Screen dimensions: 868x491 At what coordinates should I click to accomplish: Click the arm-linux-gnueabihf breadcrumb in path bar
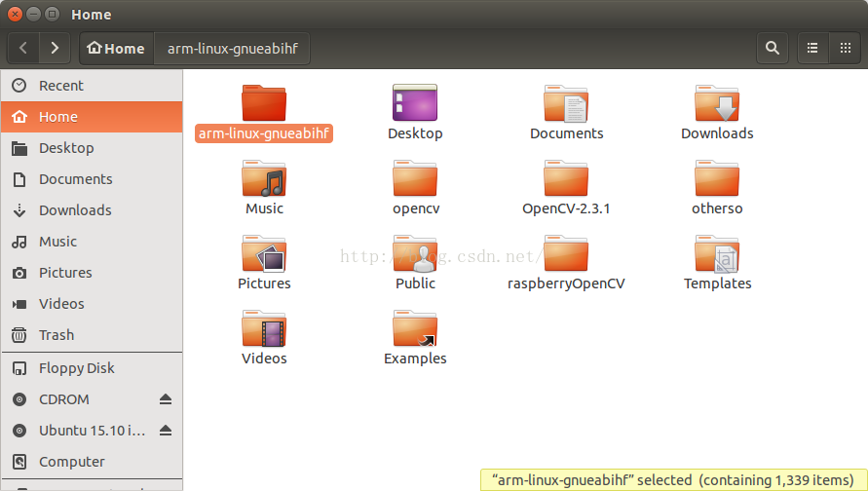233,49
